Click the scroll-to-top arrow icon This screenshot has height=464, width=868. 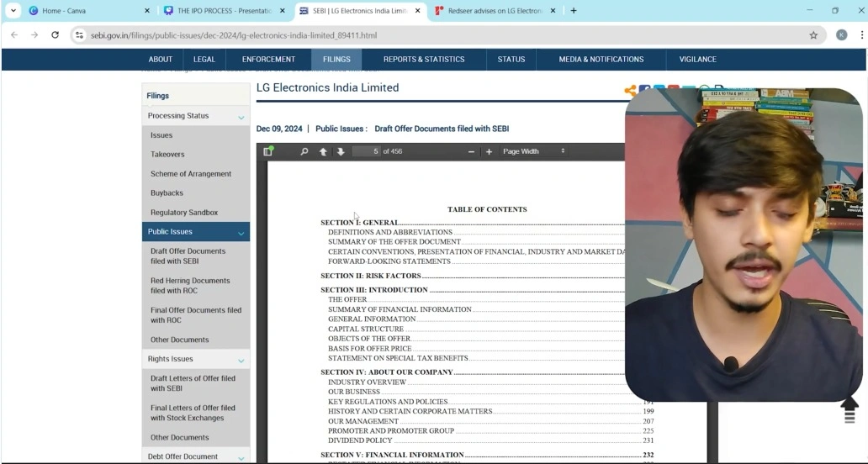849,410
